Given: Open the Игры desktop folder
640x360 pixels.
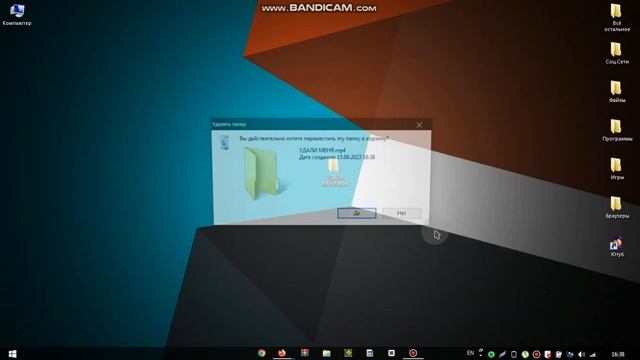Looking at the screenshot, I should pos(616,169).
